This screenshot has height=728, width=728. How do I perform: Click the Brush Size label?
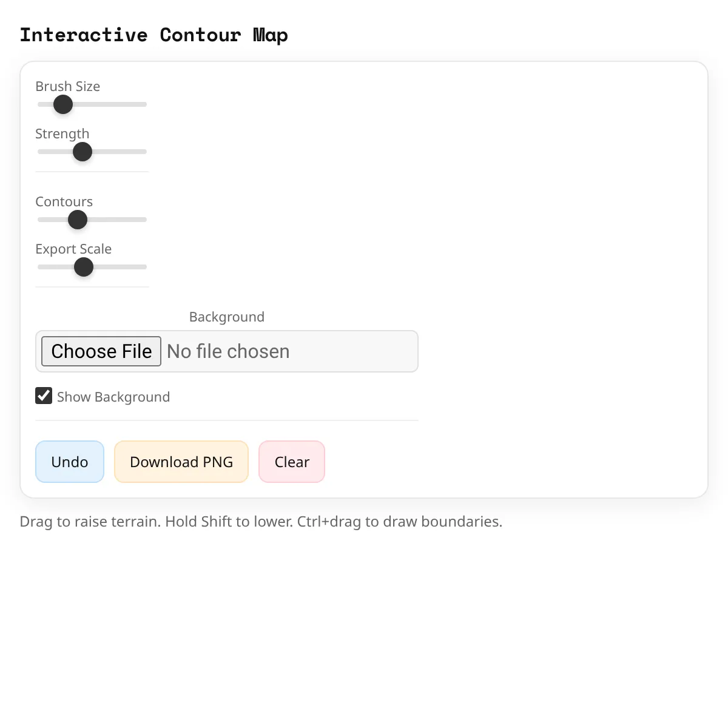[68, 87]
